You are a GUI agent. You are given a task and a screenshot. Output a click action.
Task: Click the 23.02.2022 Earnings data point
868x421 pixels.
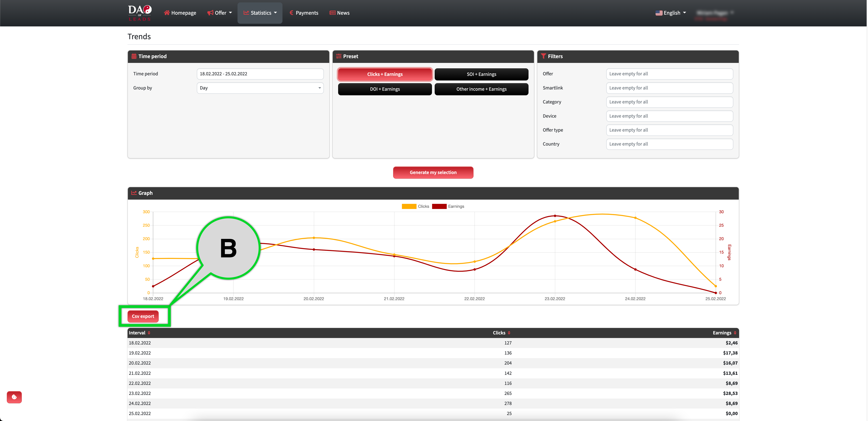click(555, 216)
